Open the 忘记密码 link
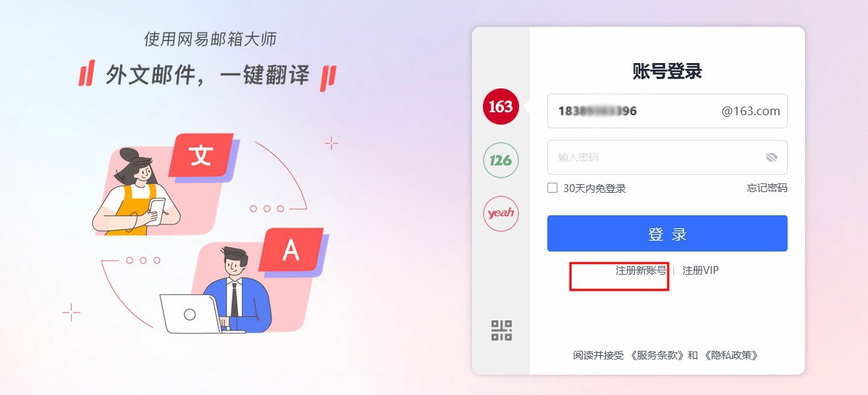The width and height of the screenshot is (868, 395). (767, 188)
